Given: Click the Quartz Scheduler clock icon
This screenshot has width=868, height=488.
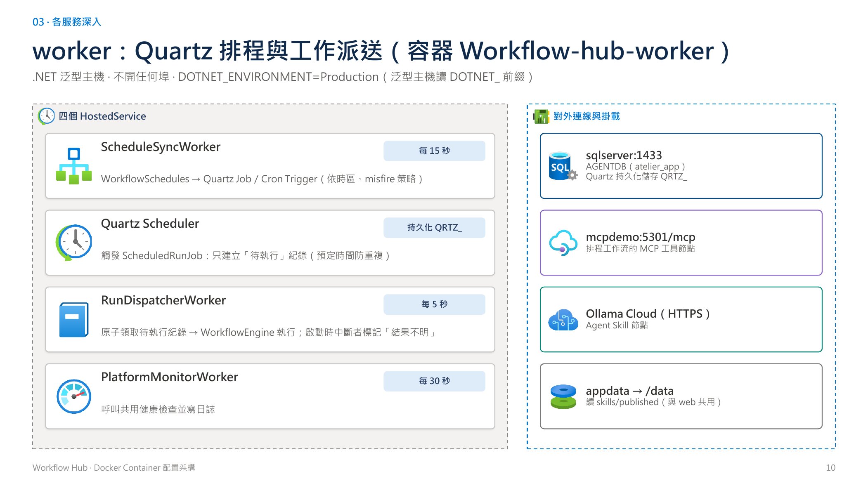Looking at the screenshot, I should coord(74,243).
